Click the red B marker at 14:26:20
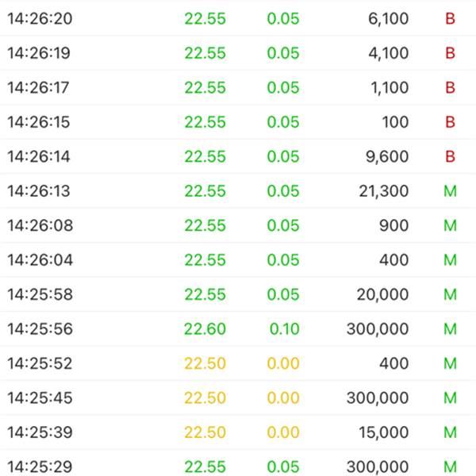 click(450, 18)
